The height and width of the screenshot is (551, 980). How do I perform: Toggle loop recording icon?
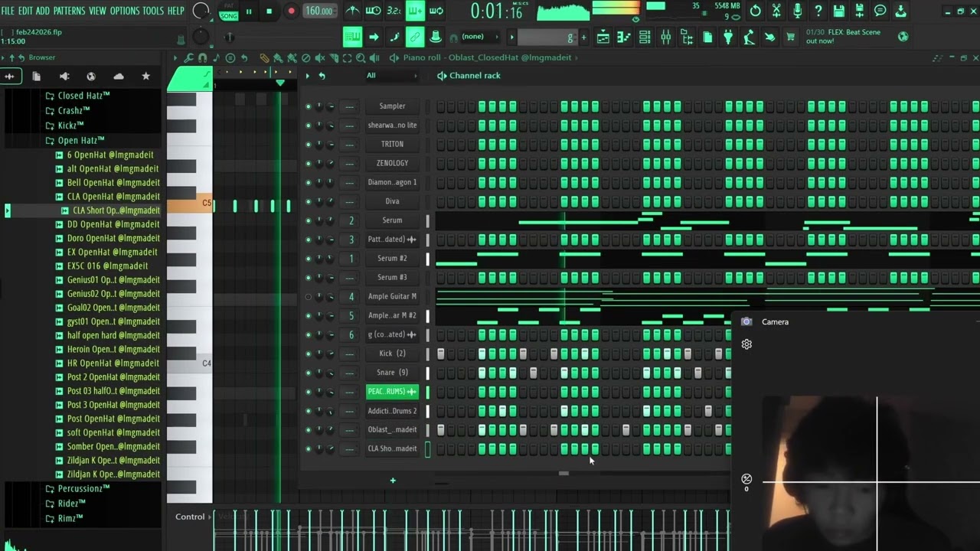coord(436,11)
